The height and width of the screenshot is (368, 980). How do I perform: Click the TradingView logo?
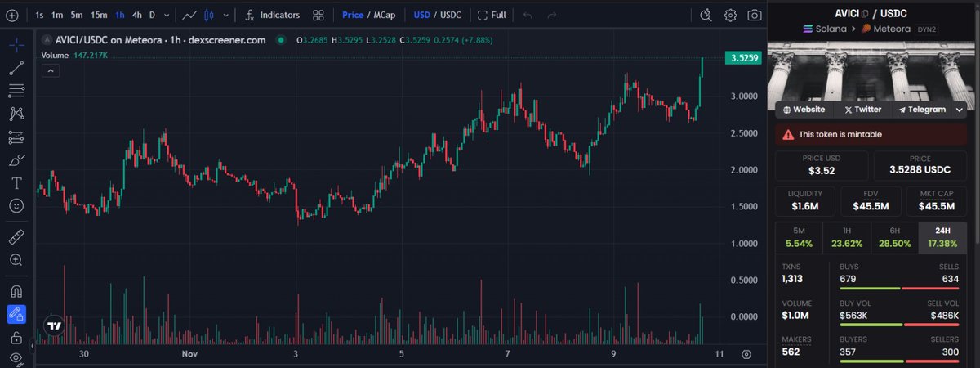[x=54, y=325]
